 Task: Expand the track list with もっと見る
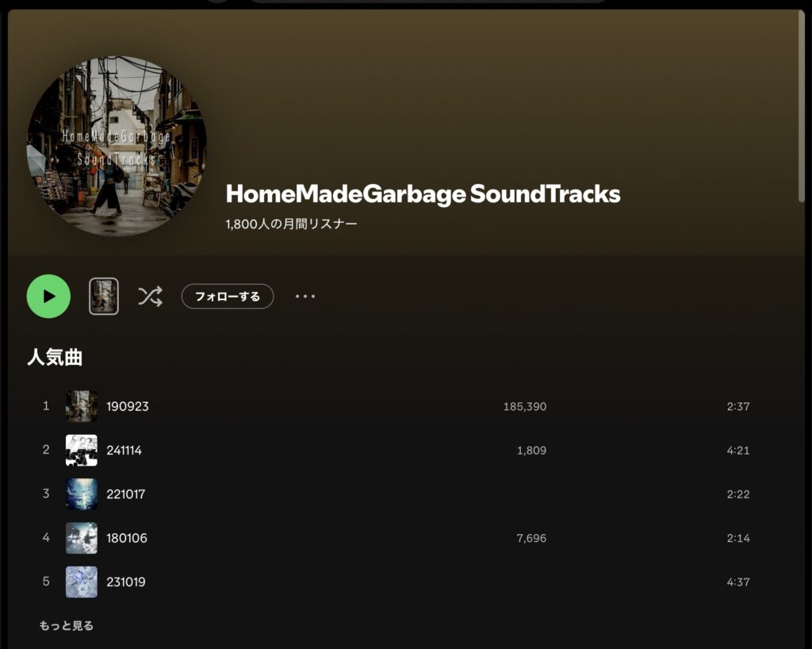[x=67, y=626]
